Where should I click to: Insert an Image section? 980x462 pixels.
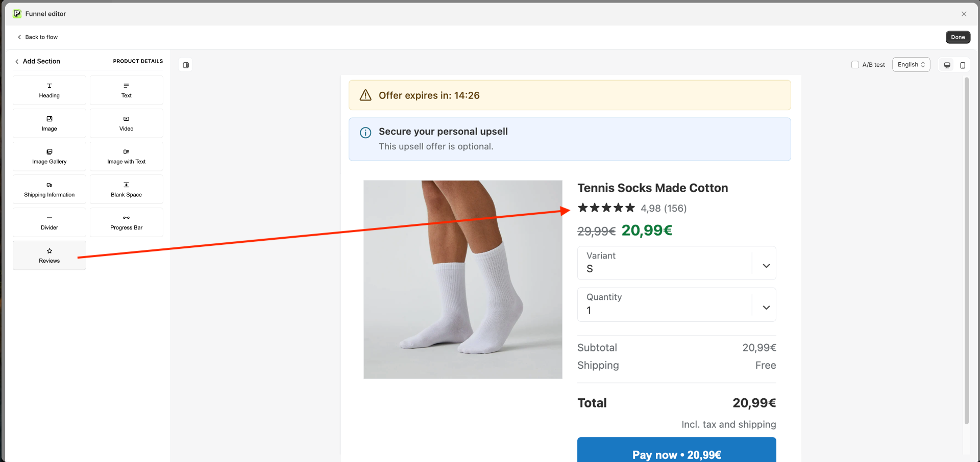50,123
